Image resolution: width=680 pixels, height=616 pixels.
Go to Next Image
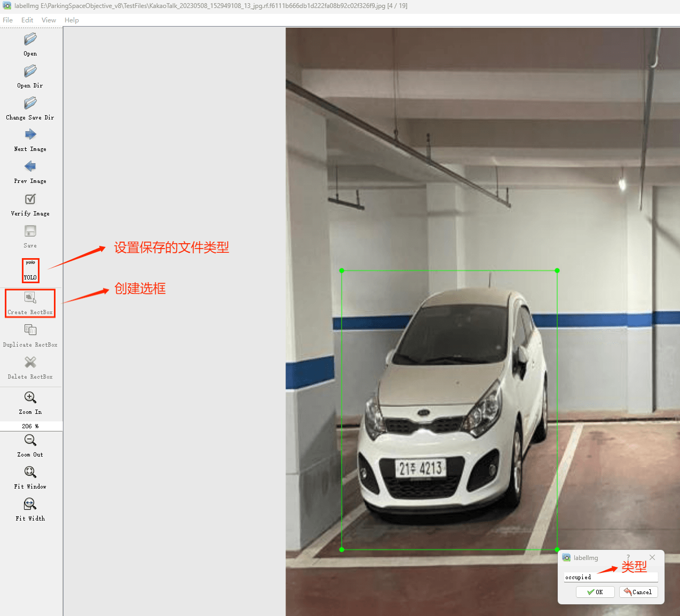pos(30,141)
